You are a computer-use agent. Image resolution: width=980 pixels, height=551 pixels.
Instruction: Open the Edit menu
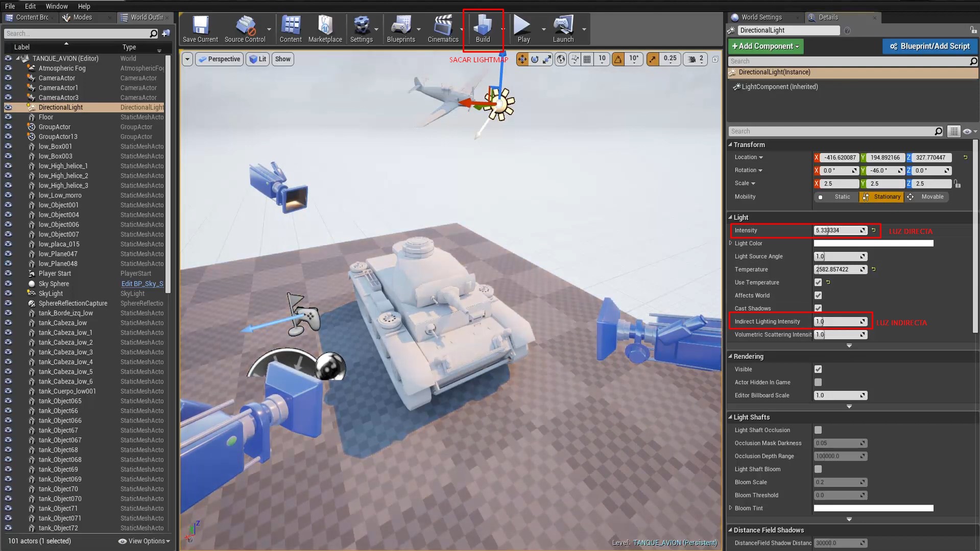click(31, 6)
